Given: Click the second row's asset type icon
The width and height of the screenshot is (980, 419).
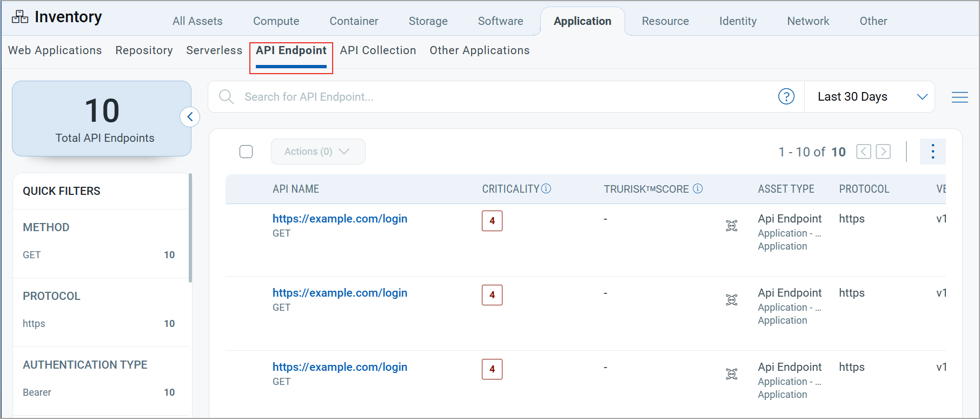Looking at the screenshot, I should point(732,300).
